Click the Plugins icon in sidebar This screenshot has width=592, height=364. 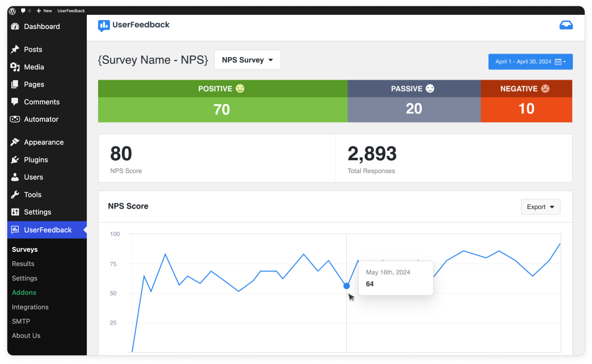15,160
